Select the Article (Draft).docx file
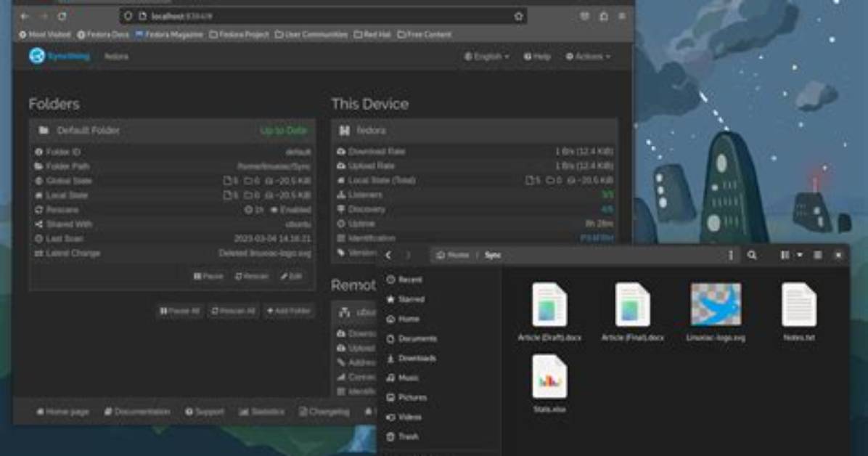868x456 pixels. click(549, 312)
